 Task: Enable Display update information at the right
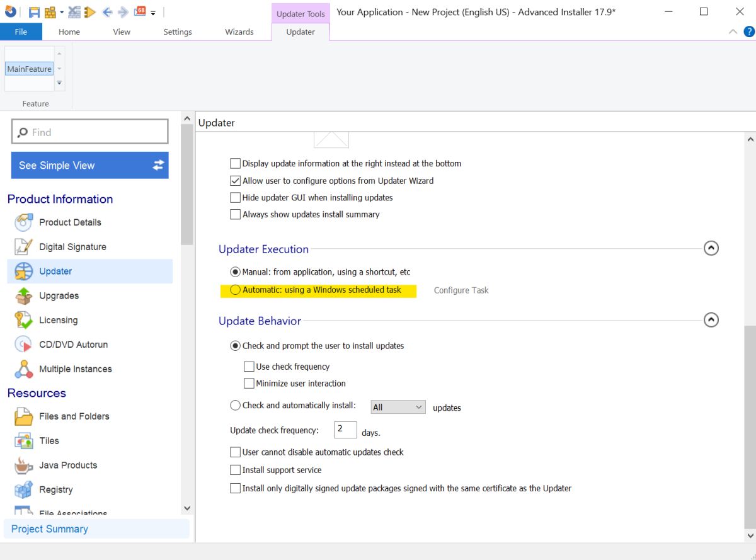[235, 164]
